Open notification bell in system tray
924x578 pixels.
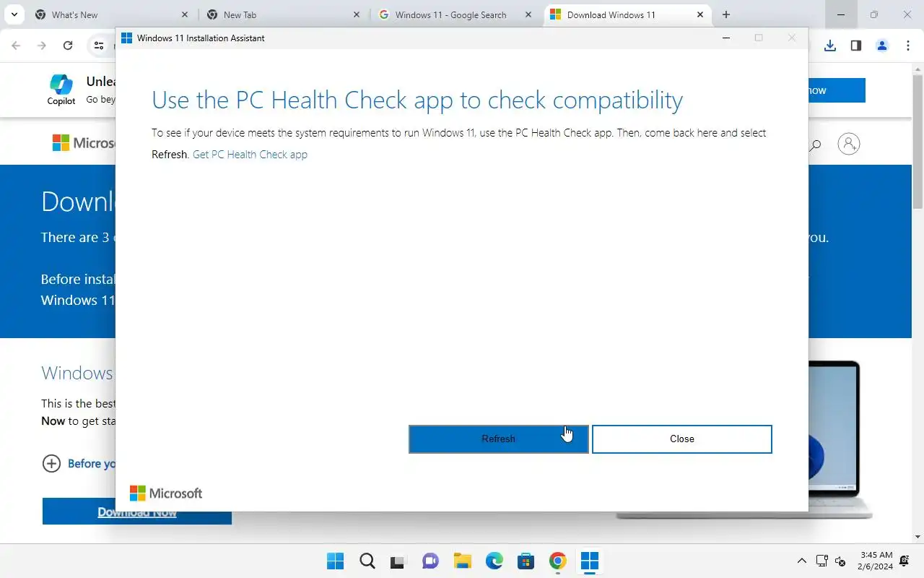(905, 561)
